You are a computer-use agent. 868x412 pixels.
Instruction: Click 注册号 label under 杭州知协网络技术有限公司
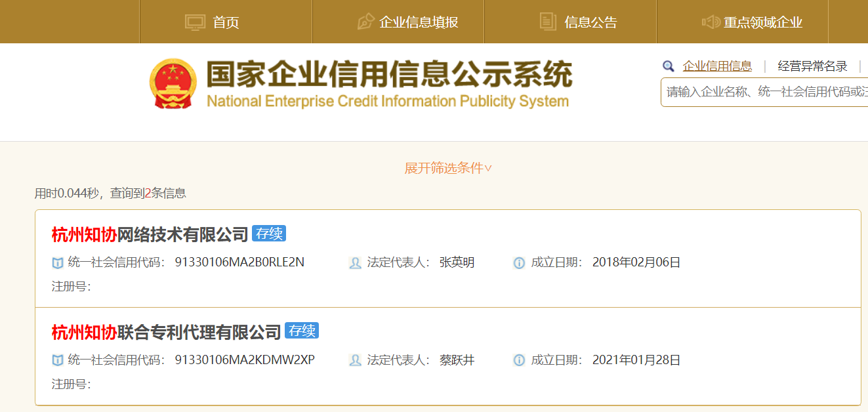(72, 287)
